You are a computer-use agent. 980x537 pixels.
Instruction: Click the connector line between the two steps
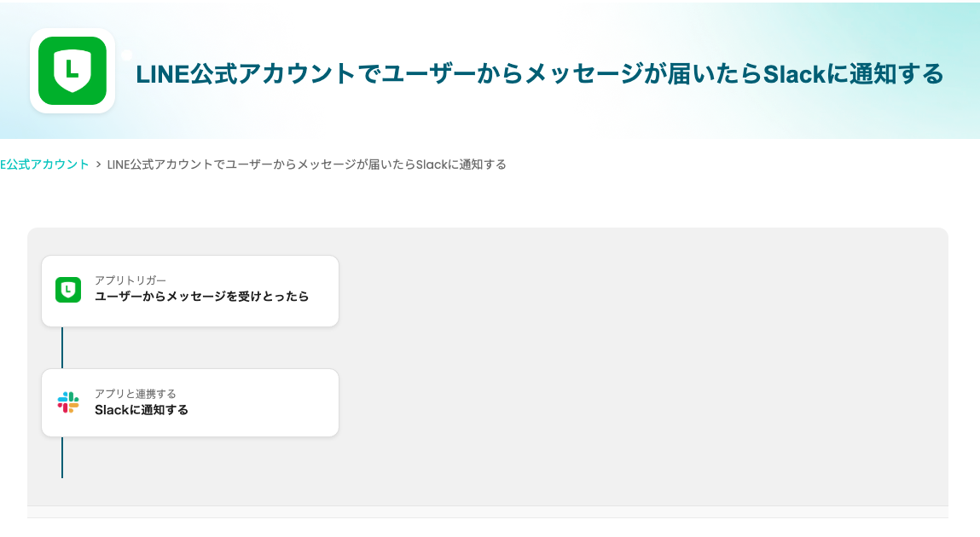[62, 348]
